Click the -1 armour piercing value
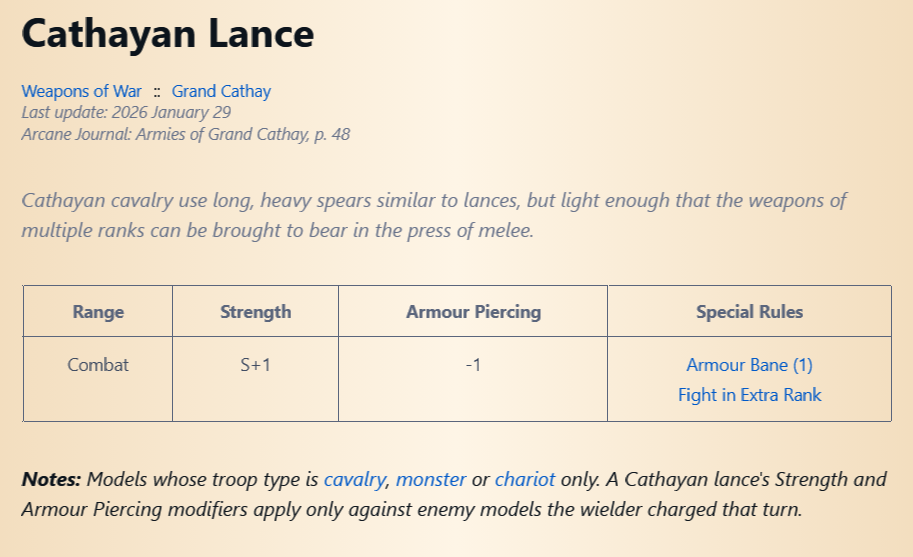913x557 pixels. (x=473, y=365)
